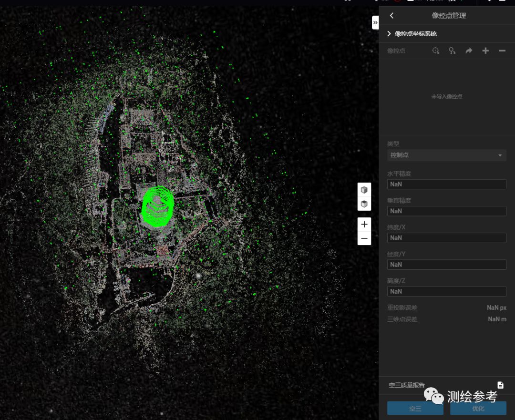Expand the 像控点坐标系统 section

389,34
